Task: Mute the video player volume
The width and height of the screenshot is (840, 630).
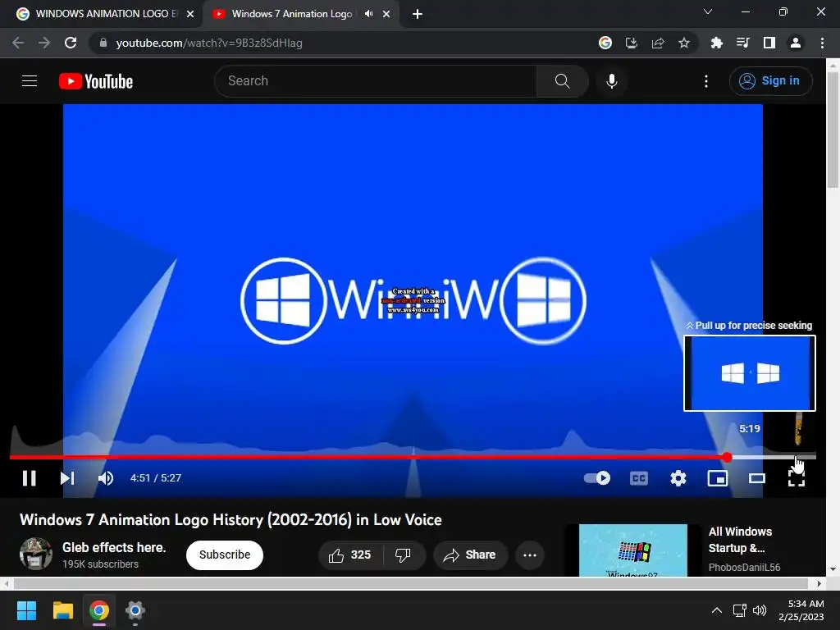Action: (x=106, y=478)
